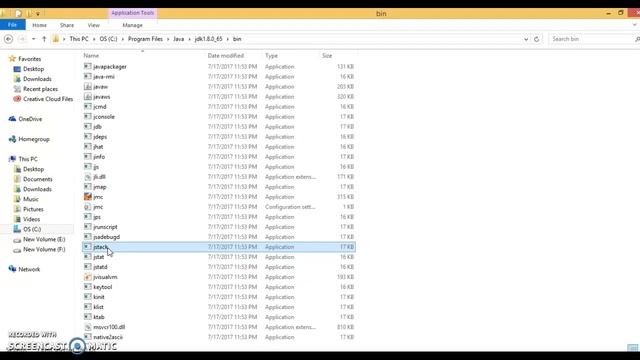Open the recent locations dropdown arrow
The height and width of the screenshot is (360, 640).
point(33,39)
